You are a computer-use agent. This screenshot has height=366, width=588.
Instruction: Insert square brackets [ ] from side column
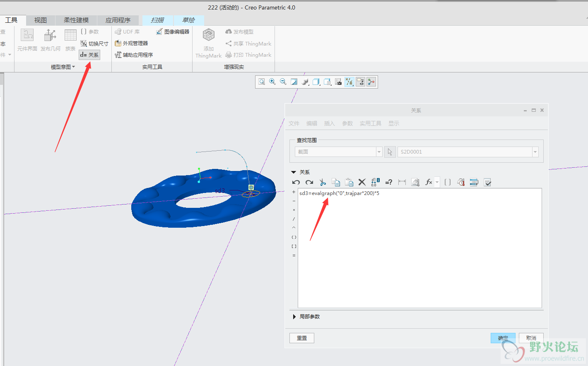[294, 246]
